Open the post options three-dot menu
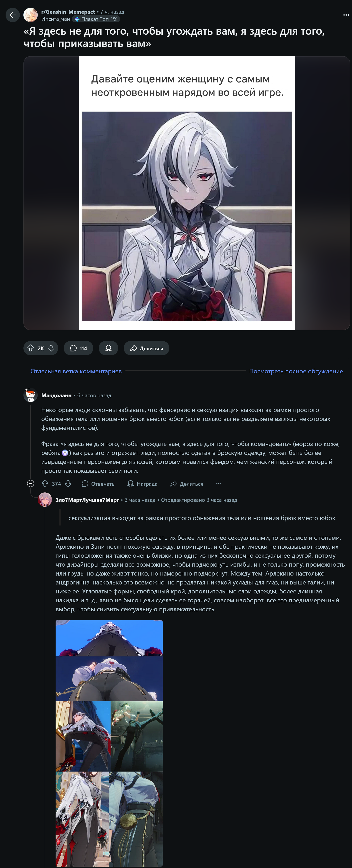352x868 pixels. click(346, 15)
